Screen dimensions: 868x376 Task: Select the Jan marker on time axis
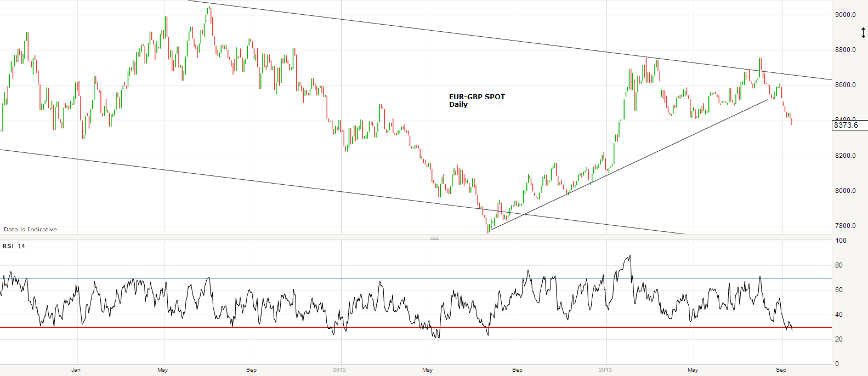point(76,370)
